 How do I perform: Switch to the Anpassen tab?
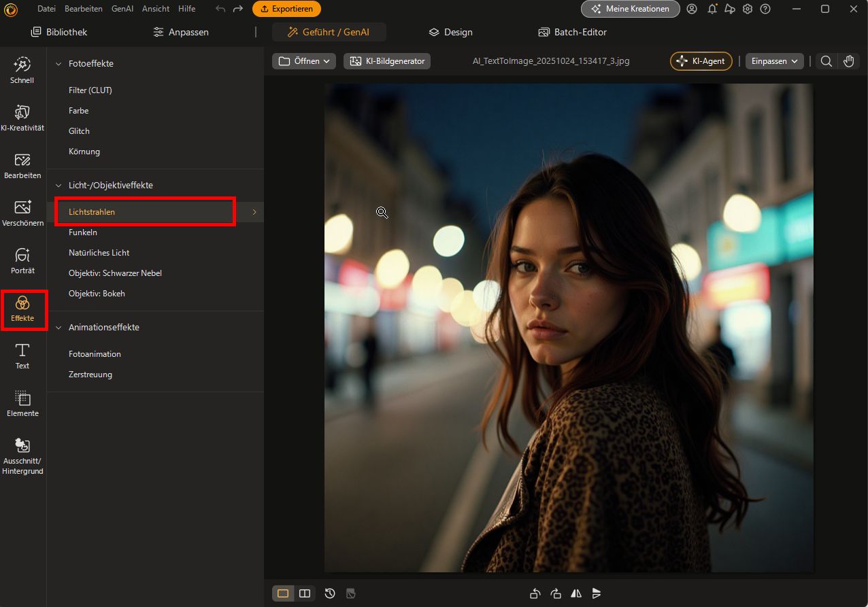[x=181, y=32]
